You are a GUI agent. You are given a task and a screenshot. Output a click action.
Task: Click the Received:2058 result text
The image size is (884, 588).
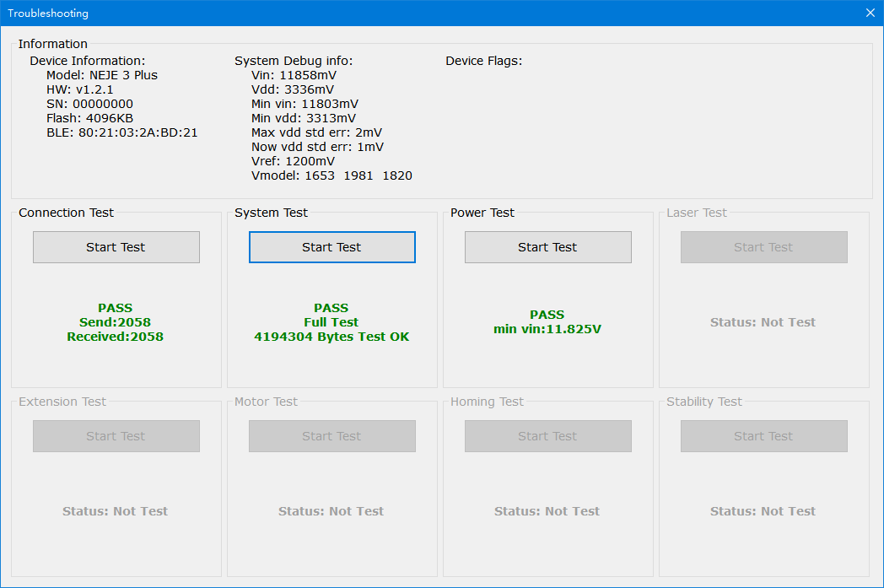[x=116, y=337]
